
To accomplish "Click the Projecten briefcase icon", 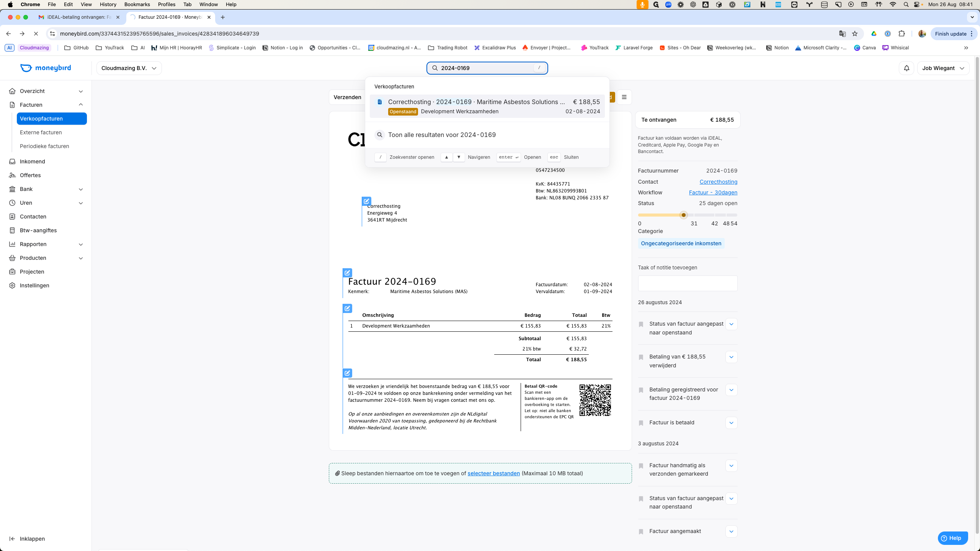I will (12, 272).
